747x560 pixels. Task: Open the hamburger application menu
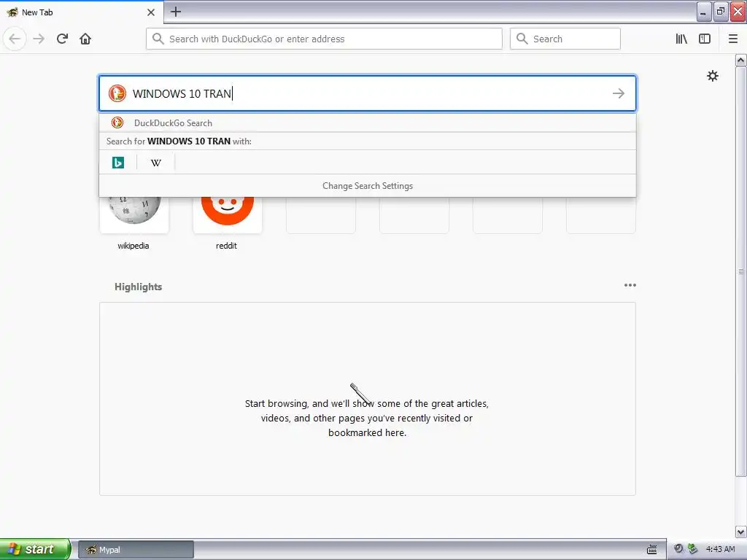[732, 39]
